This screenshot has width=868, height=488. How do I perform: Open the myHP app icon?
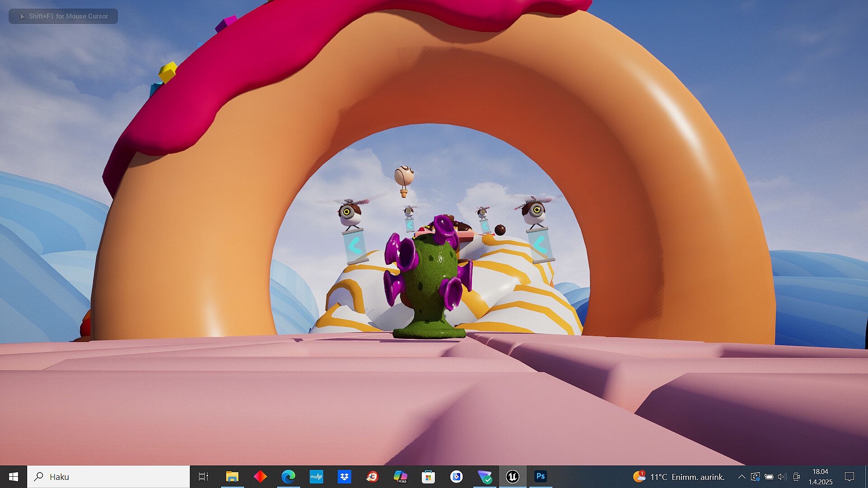coord(316,477)
